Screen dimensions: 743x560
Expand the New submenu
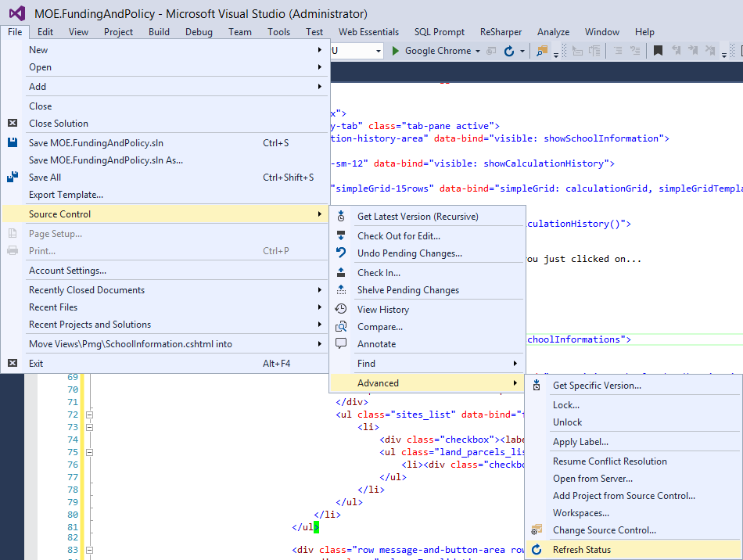point(319,50)
